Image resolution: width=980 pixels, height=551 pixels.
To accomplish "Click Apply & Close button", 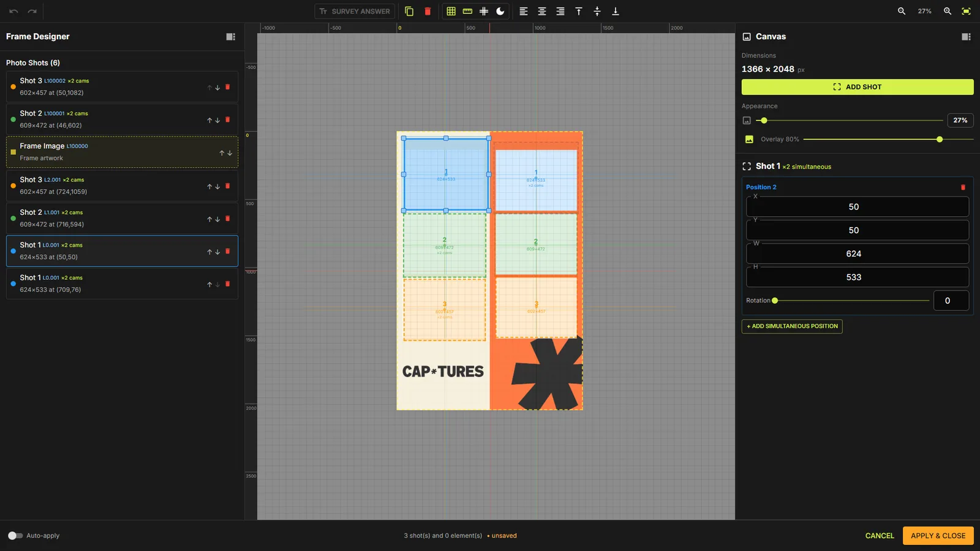I will point(938,536).
